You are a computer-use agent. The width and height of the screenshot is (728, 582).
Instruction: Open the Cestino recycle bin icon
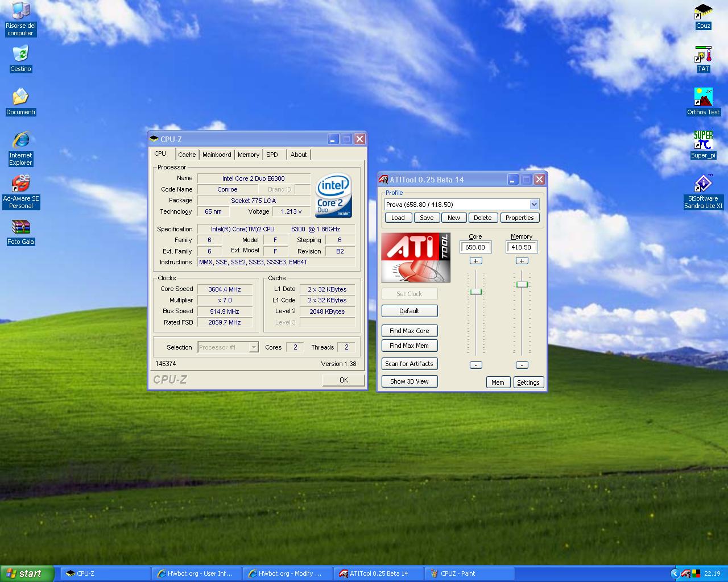(x=20, y=59)
